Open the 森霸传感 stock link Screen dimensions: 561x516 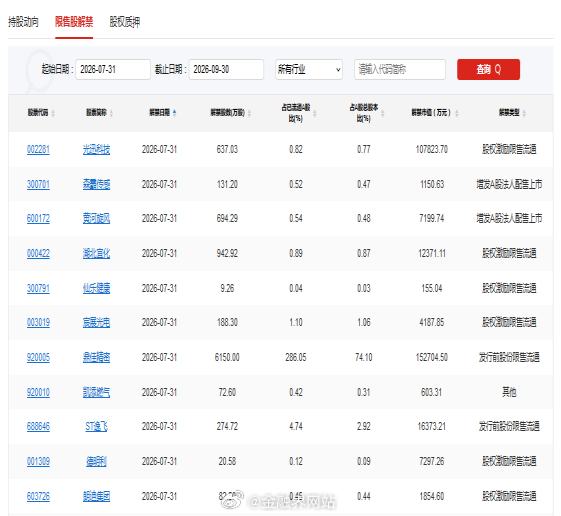pyautogui.click(x=96, y=185)
